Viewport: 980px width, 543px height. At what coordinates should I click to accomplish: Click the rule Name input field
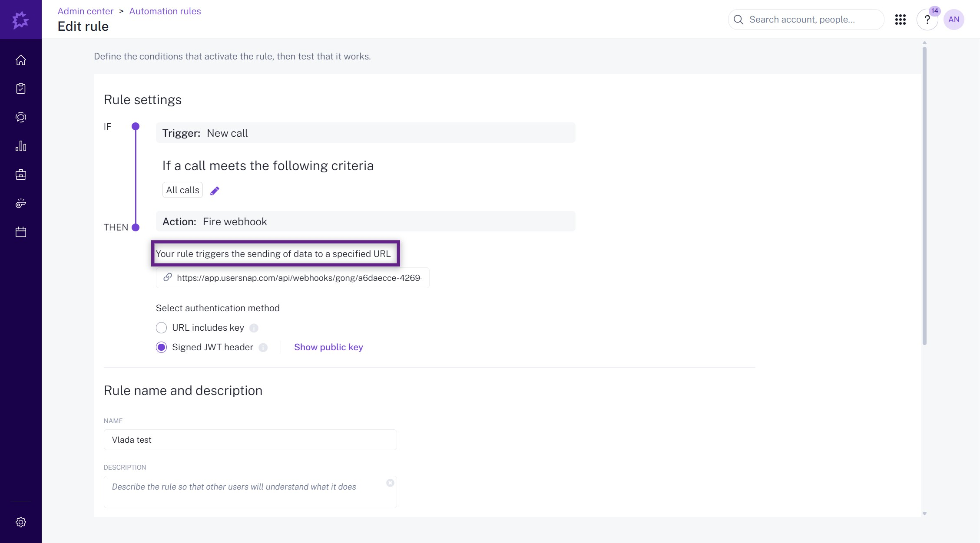tap(250, 440)
